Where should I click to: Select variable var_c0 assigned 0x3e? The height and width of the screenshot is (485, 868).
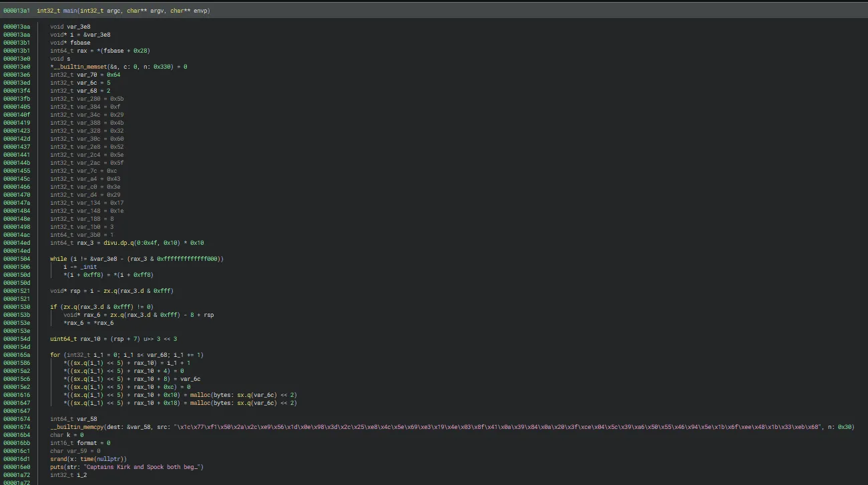pyautogui.click(x=85, y=187)
